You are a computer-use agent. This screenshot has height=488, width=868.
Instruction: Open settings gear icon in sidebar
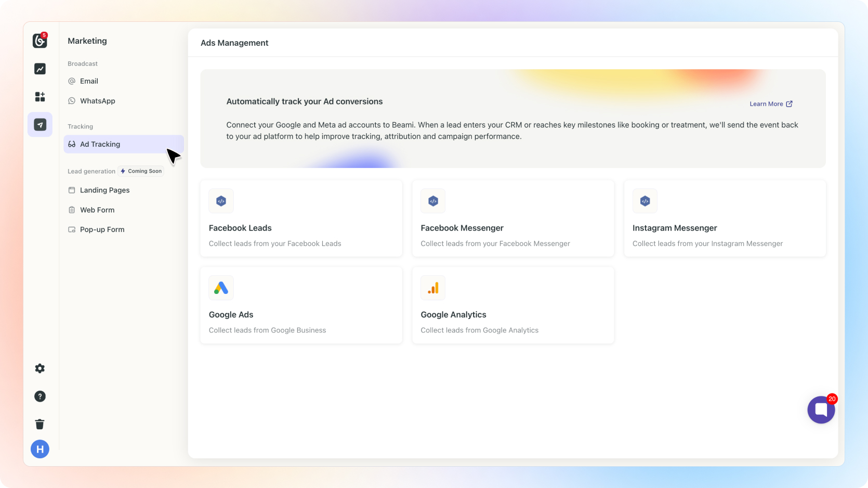coord(40,368)
